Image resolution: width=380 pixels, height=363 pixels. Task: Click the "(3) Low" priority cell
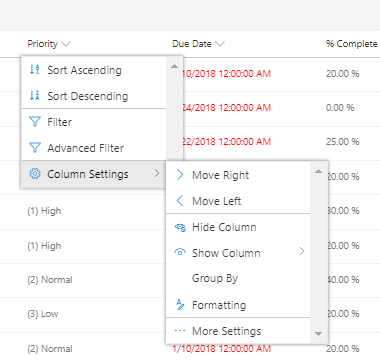(43, 314)
